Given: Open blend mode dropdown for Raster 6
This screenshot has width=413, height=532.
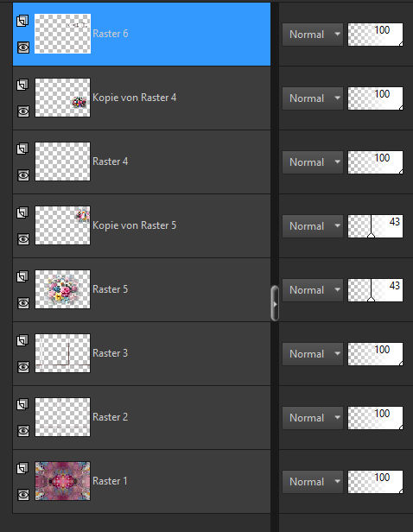Looking at the screenshot, I should tap(313, 35).
